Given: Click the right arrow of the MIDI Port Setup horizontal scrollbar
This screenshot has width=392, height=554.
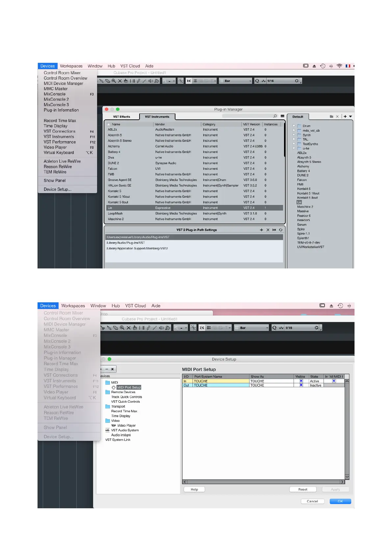Looking at the screenshot, I should 342,482.
